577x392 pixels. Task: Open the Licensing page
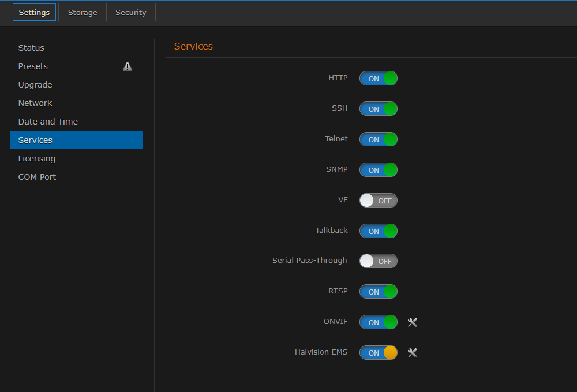[36, 158]
